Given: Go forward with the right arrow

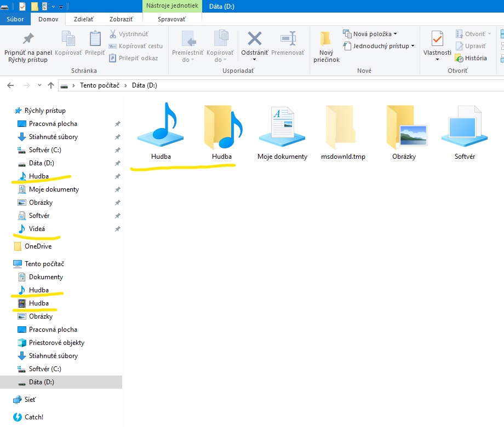Looking at the screenshot, I should [27, 85].
